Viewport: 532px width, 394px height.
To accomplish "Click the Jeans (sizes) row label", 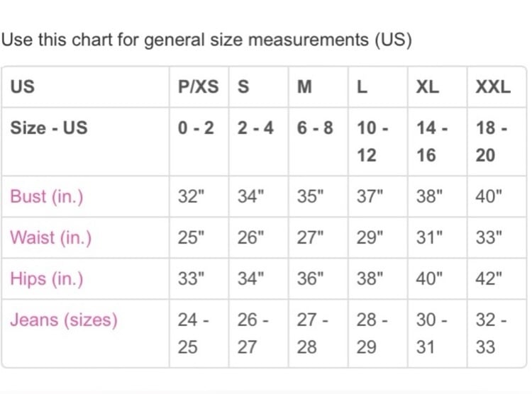I will [x=64, y=320].
